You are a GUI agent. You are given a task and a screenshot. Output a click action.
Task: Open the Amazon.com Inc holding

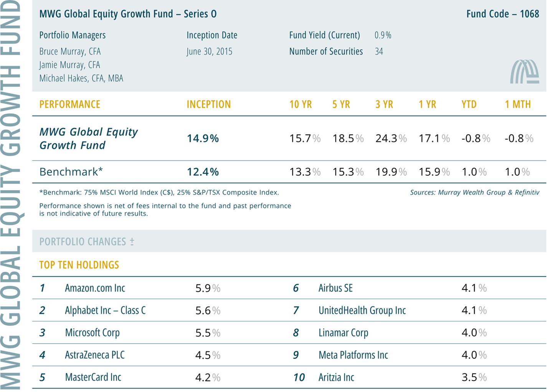[95, 288]
